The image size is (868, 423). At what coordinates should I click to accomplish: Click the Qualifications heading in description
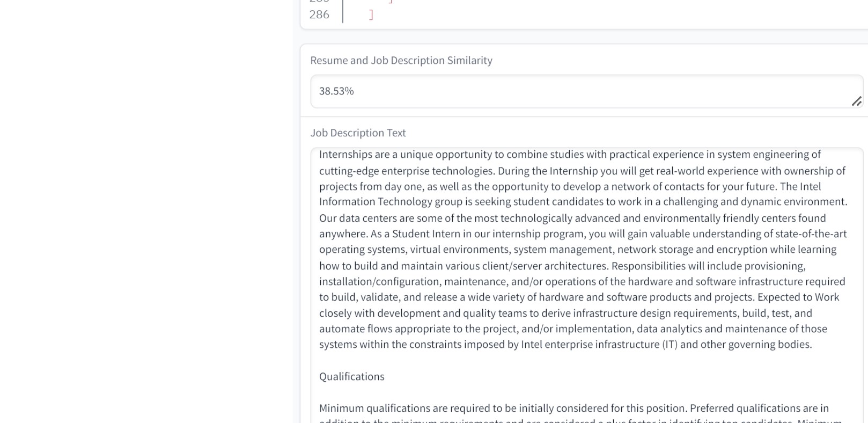click(351, 376)
